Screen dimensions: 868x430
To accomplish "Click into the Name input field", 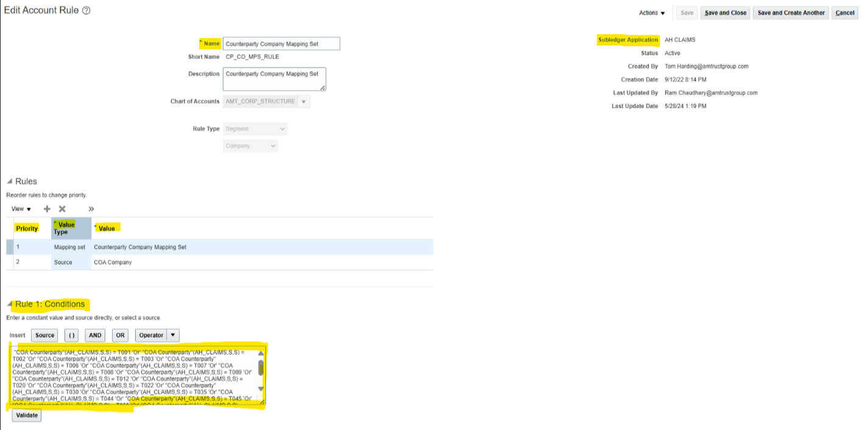I will 281,44.
